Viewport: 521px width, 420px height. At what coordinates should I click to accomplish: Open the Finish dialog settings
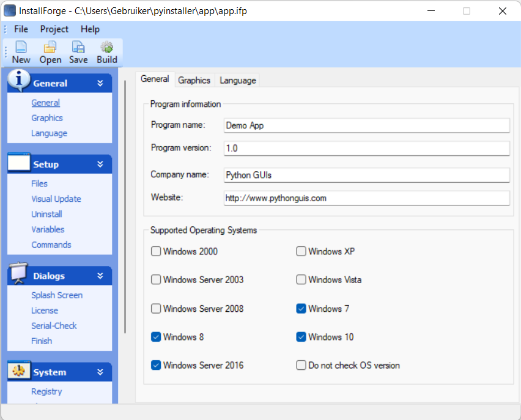coord(42,341)
